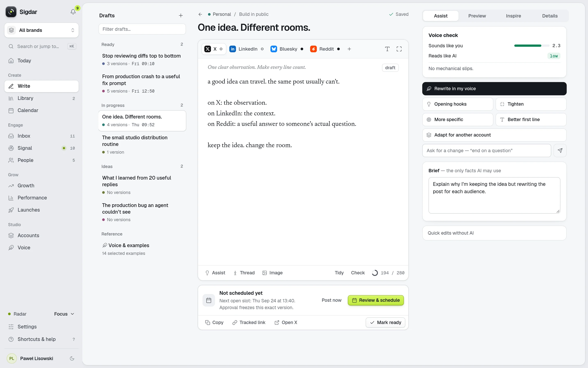Add a new draft with the plus icon
Viewport: 588px width, 368px height.
coord(181,16)
